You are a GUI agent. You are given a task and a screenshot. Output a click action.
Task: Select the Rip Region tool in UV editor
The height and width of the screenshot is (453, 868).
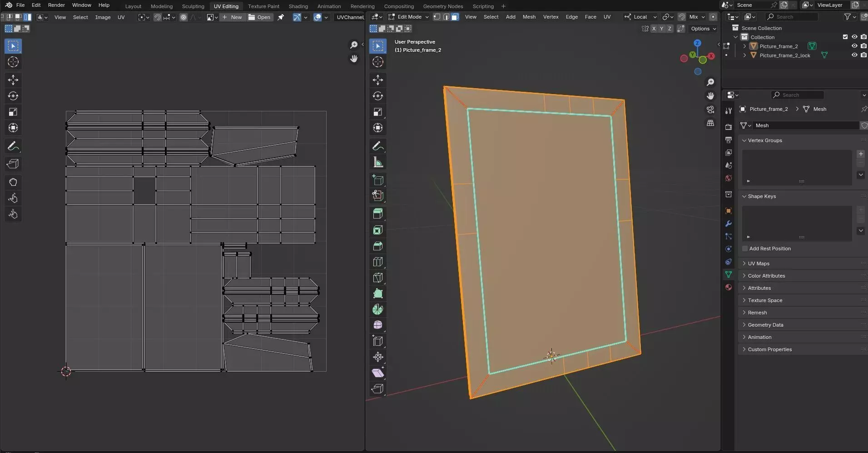point(13,164)
